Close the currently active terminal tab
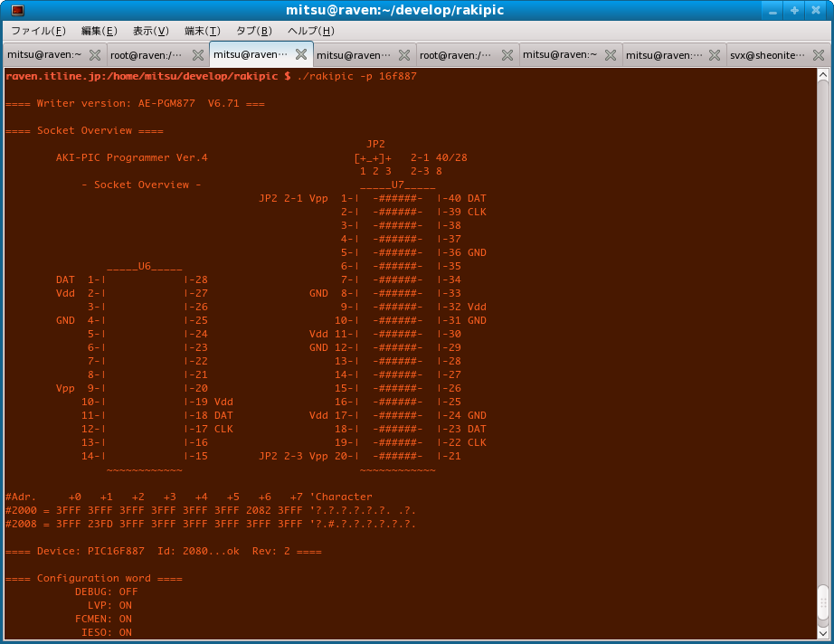The height and width of the screenshot is (644, 834). (301, 55)
